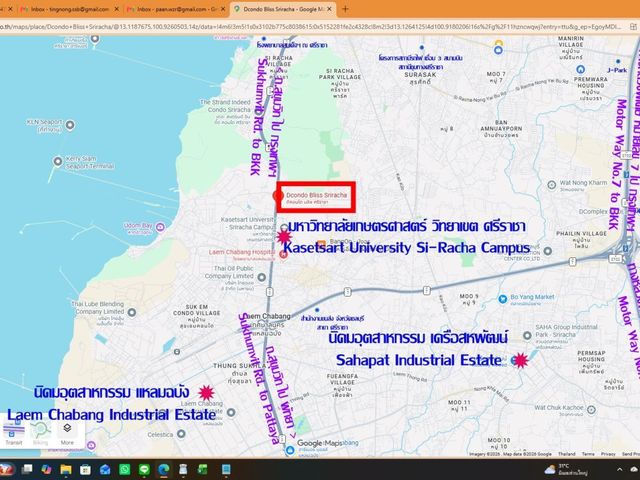
Task: Open WhatsApp from the taskbar
Action: coord(124,469)
